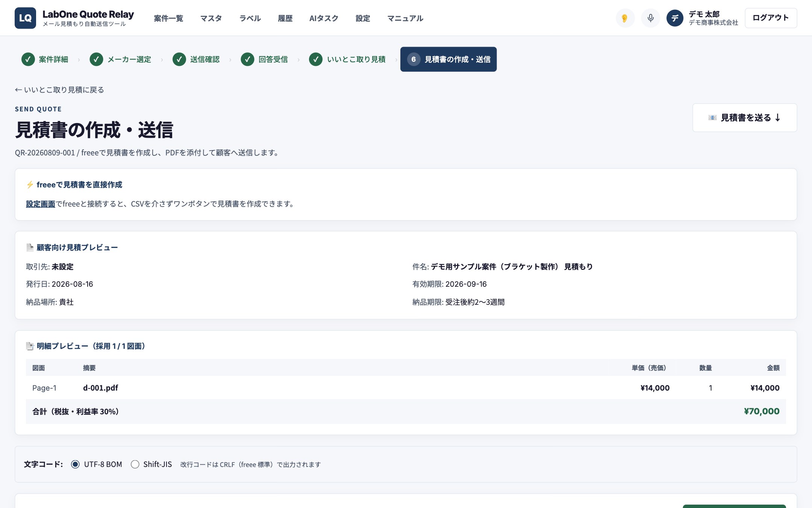
Task: Click the 見積書の作成・送信 step tab
Action: [x=448, y=59]
